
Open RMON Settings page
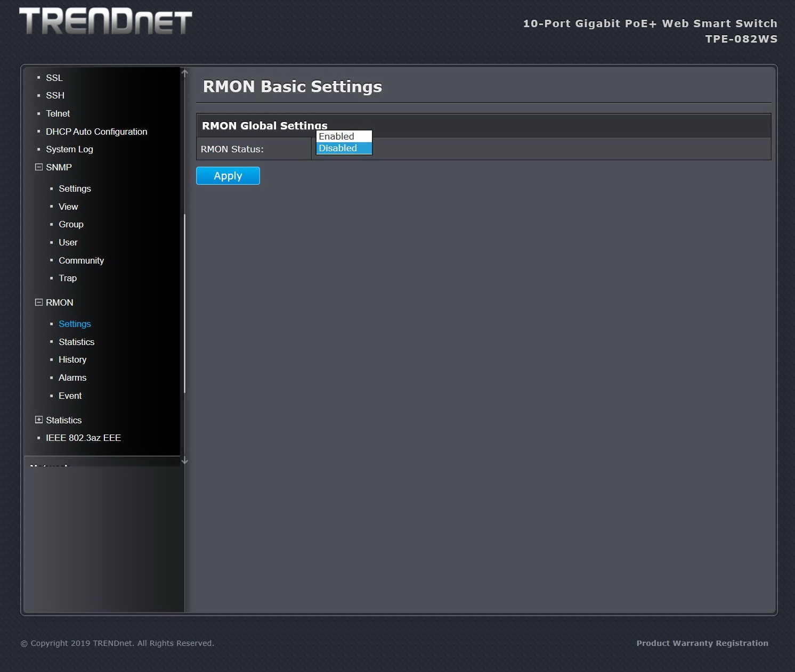point(75,324)
